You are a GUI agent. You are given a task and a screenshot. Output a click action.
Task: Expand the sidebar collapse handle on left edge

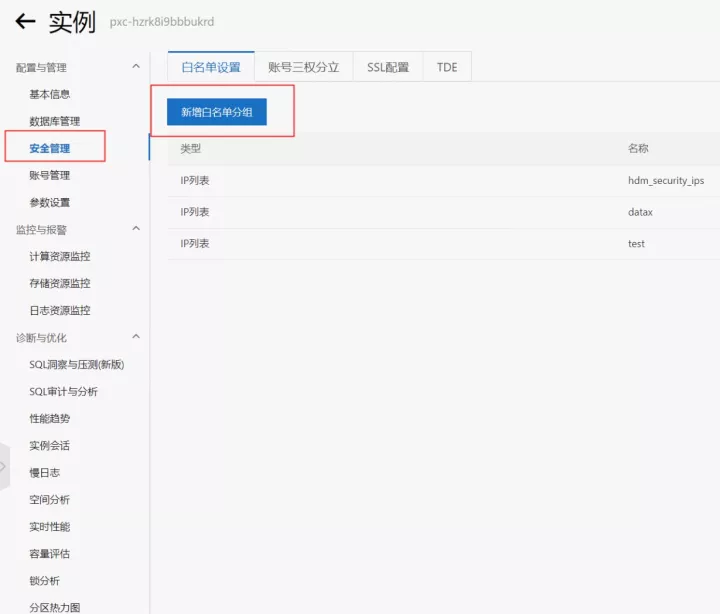tap(4, 467)
